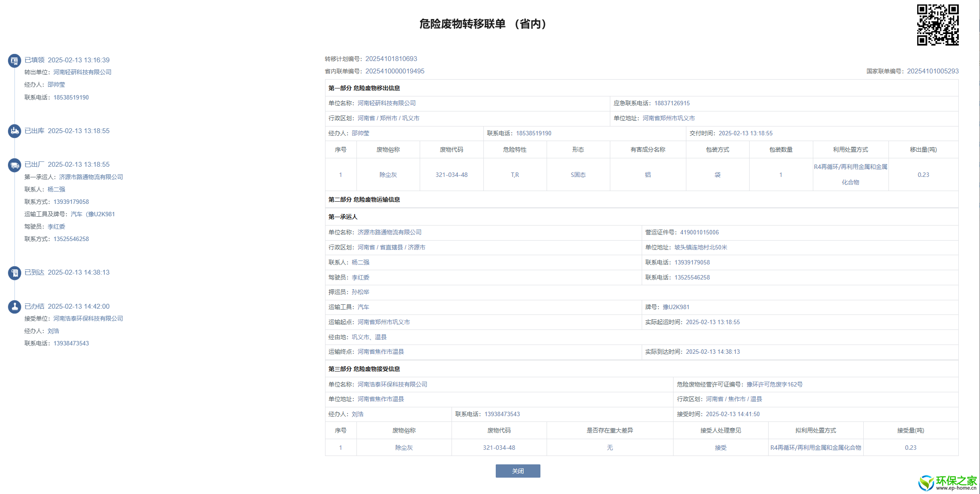The width and height of the screenshot is (980, 494).
Task: Click the 已出库 forklift timeline icon
Action: 15,131
